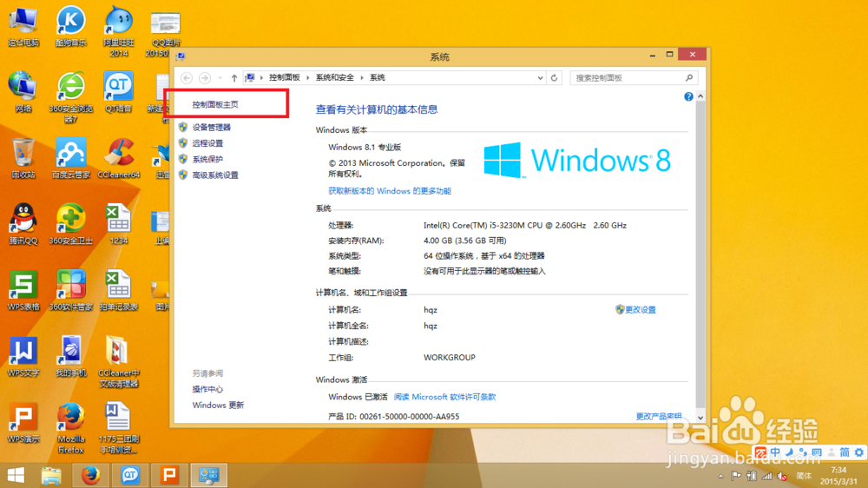Open WPS Presentation from the taskbar
The height and width of the screenshot is (488, 868).
(169, 475)
